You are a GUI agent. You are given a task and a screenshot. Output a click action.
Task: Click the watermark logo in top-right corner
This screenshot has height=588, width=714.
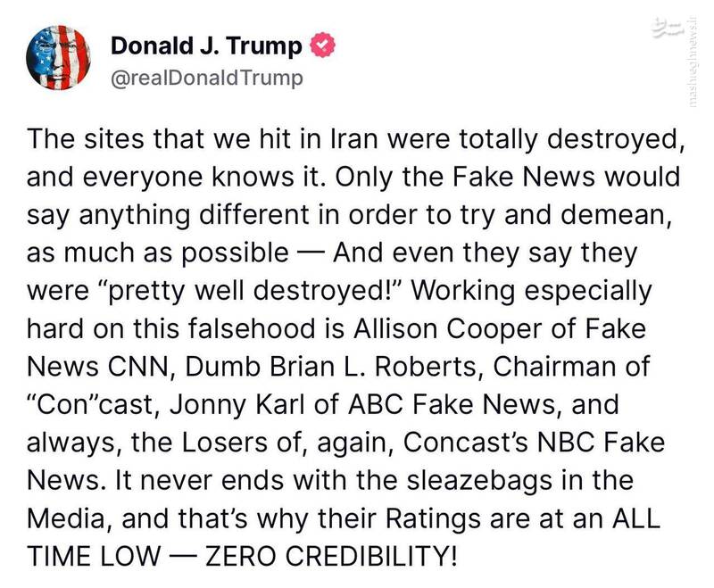(683, 31)
